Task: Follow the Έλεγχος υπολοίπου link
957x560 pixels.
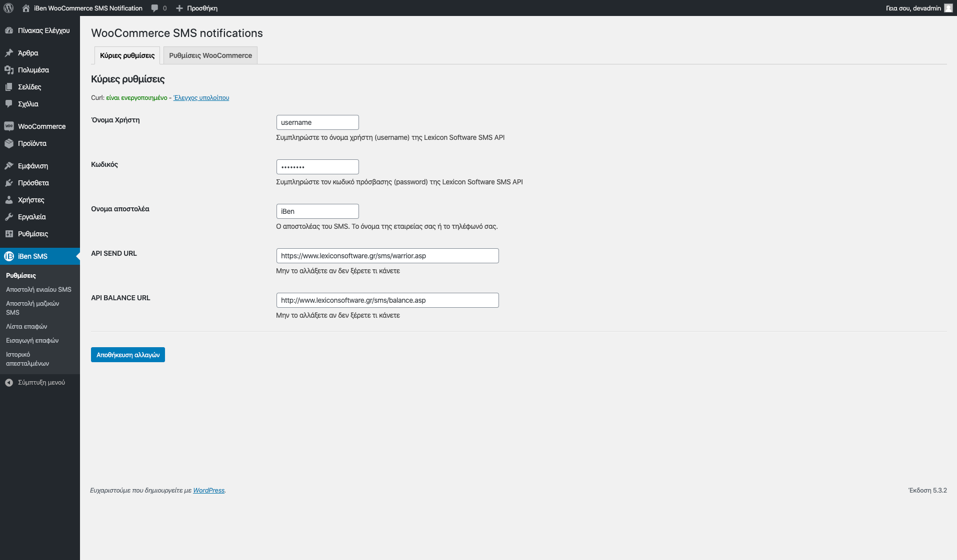Action: pyautogui.click(x=201, y=98)
